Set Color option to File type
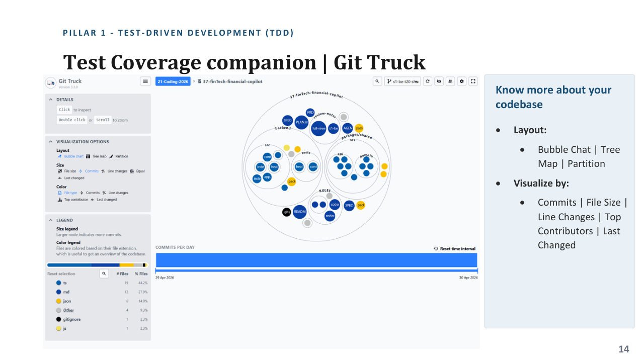 [x=67, y=193]
